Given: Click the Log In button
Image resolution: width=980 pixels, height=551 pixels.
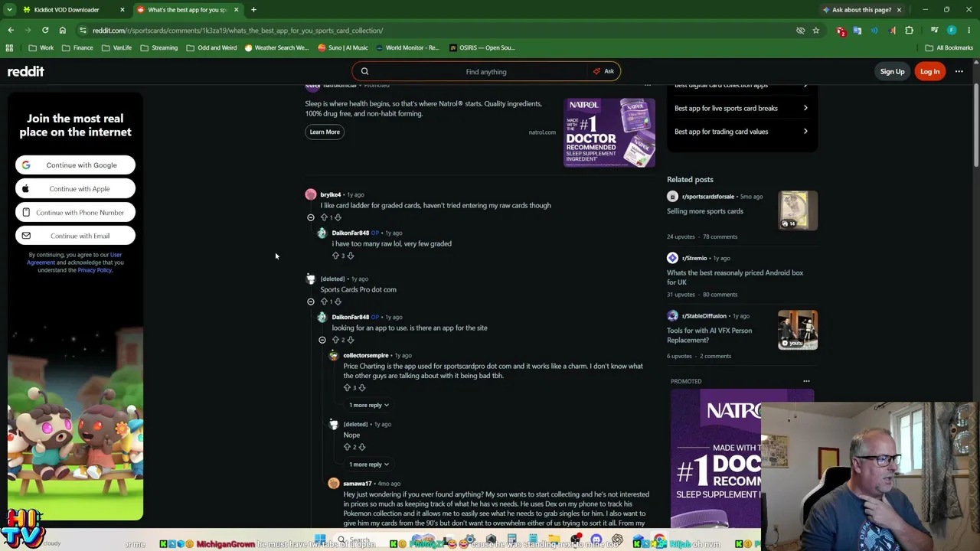Looking at the screenshot, I should tap(929, 71).
